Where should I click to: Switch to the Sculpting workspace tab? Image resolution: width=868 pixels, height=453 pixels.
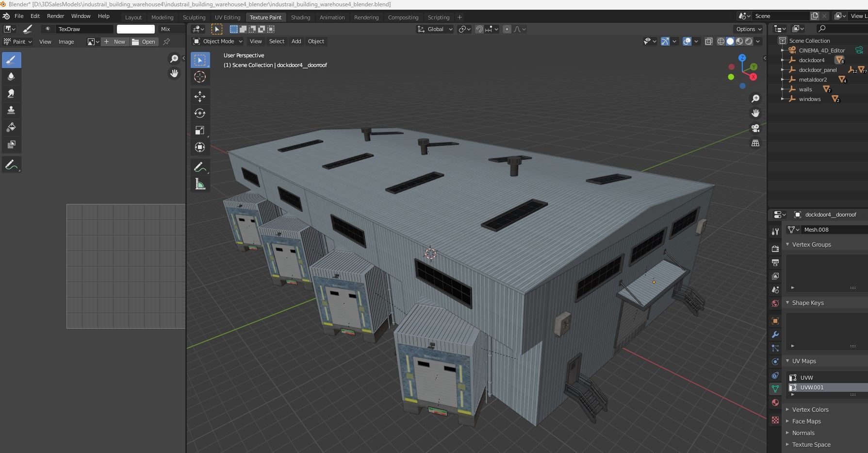(x=194, y=17)
